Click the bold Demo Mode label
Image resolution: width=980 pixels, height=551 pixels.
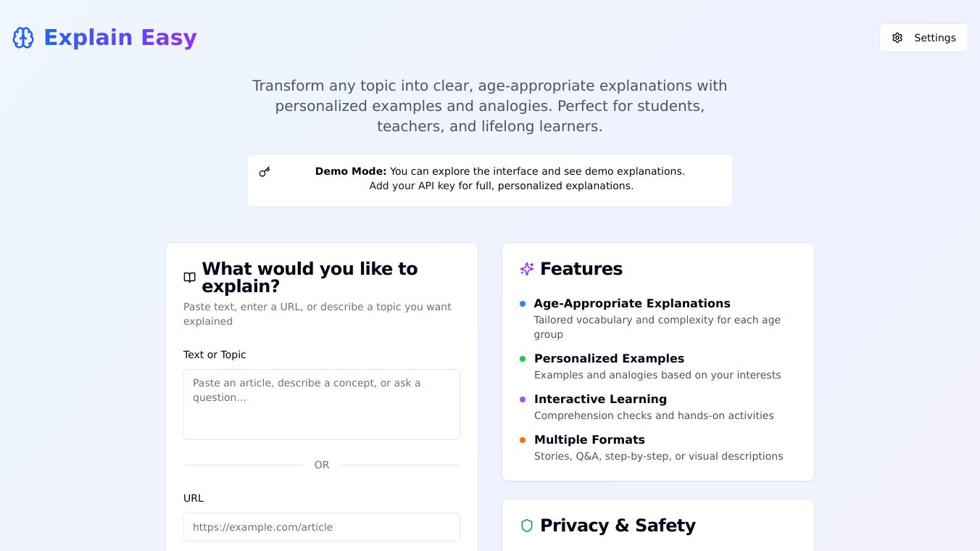pos(351,172)
